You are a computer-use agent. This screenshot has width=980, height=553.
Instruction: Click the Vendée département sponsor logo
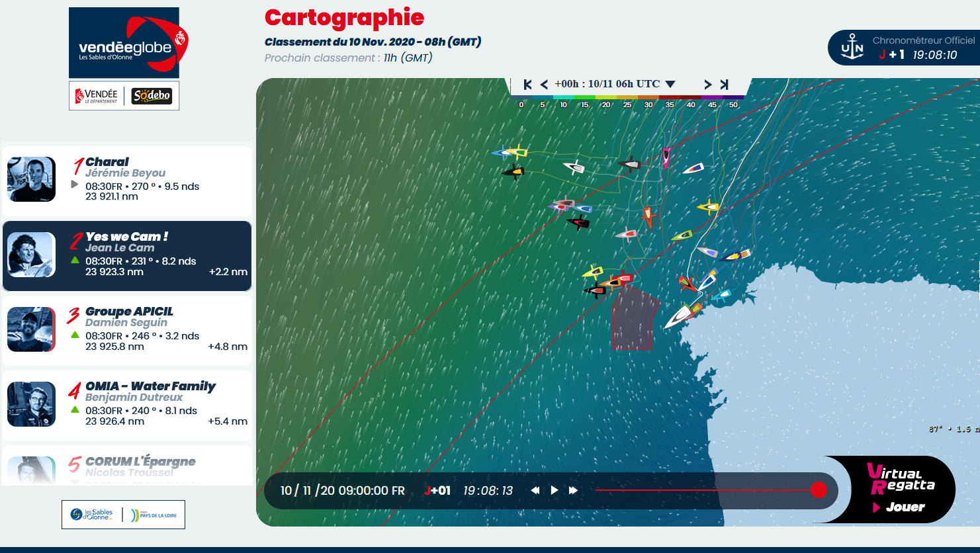97,96
